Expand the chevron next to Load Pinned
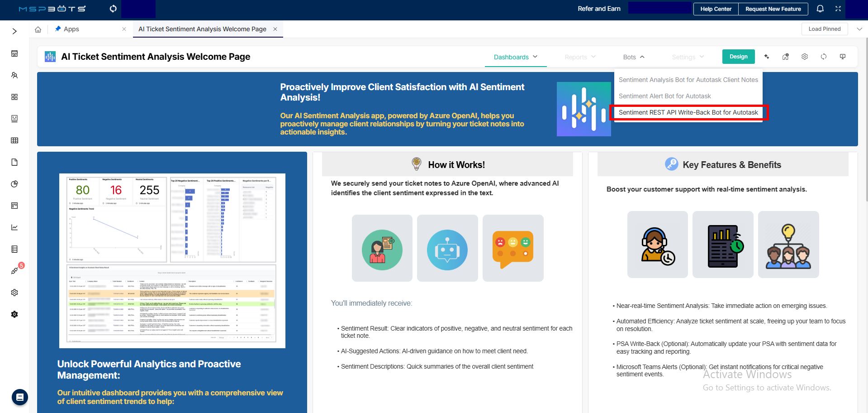868x413 pixels. 859,29
